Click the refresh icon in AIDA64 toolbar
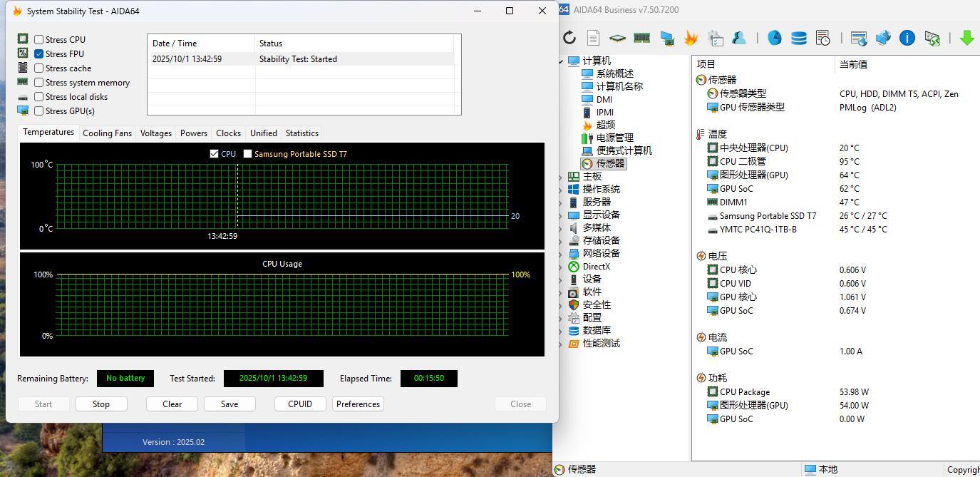Screen dimensions: 980x477 pos(569,38)
